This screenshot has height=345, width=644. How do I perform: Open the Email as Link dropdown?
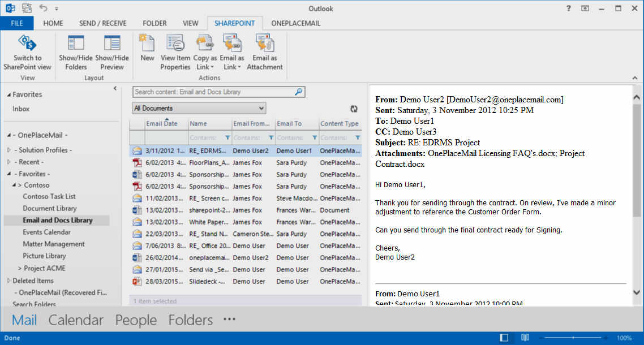point(232,62)
